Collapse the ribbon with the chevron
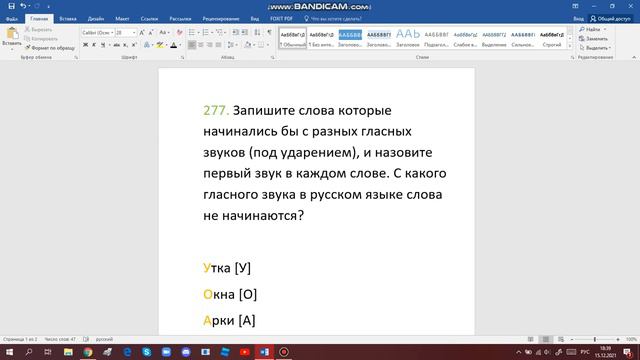 (x=634, y=58)
